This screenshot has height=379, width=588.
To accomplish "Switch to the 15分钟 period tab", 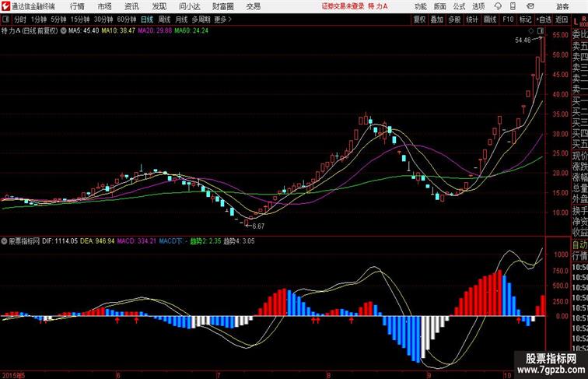I will (80, 19).
